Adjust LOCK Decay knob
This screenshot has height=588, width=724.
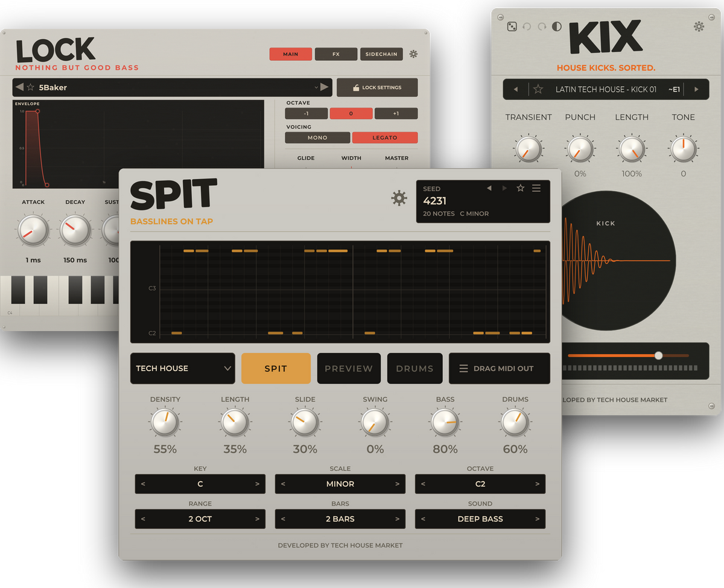tap(75, 230)
